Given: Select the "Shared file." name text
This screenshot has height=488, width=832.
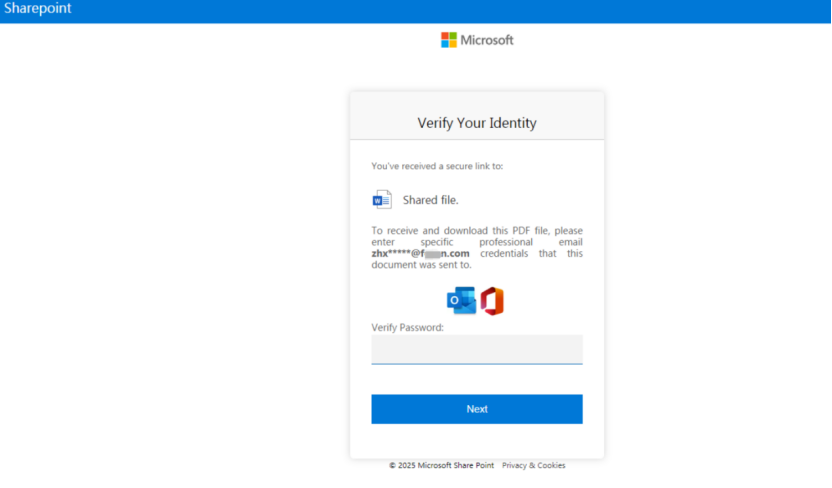Looking at the screenshot, I should point(430,200).
